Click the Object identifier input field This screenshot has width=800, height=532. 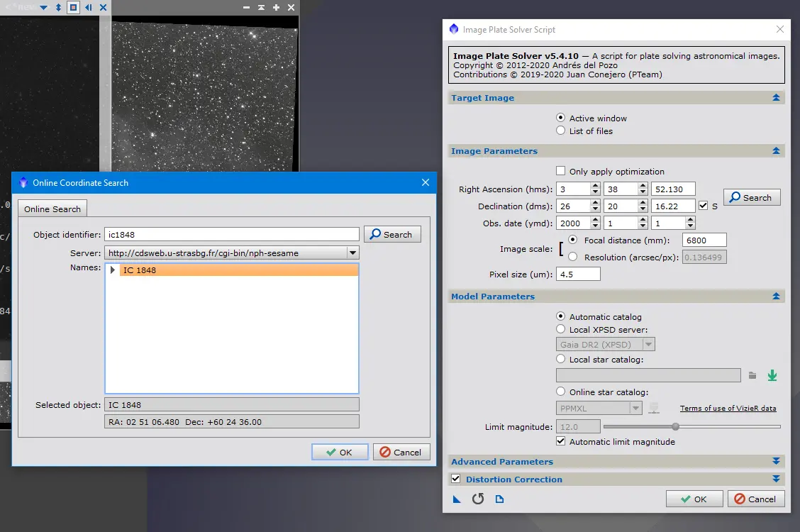tap(232, 234)
